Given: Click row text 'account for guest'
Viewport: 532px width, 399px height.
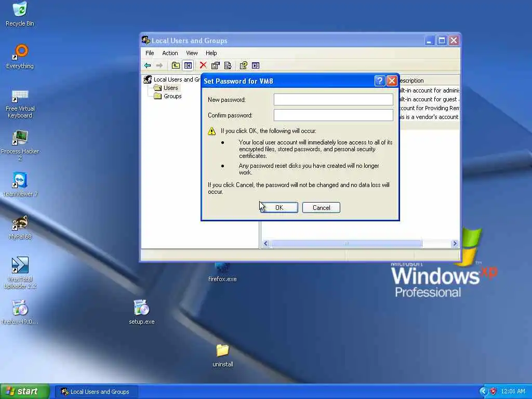Looking at the screenshot, I should [x=435, y=99].
